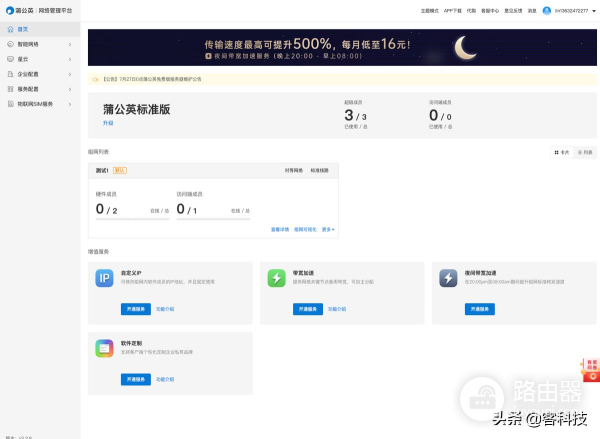Click the red coupon icon at right edge
The width and height of the screenshot is (600, 439).
click(x=591, y=370)
